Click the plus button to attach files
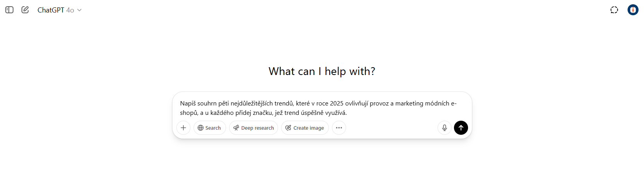The height and width of the screenshot is (175, 644). coord(183,128)
